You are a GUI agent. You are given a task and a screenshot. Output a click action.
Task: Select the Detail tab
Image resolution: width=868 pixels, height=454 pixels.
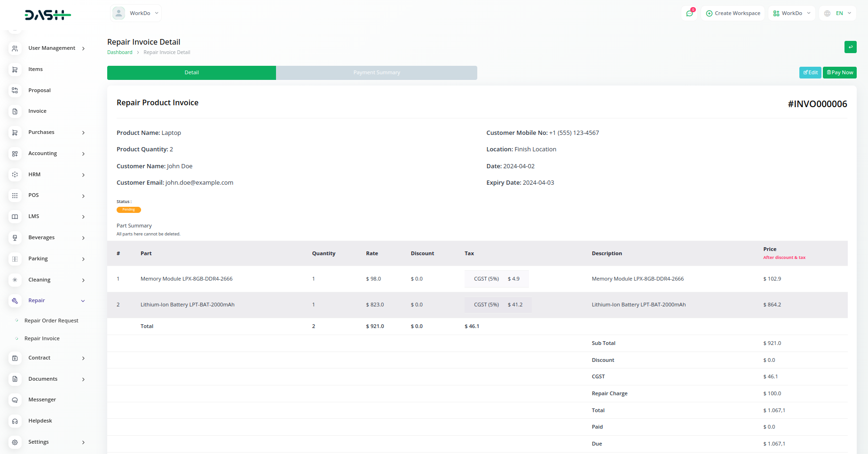point(191,73)
